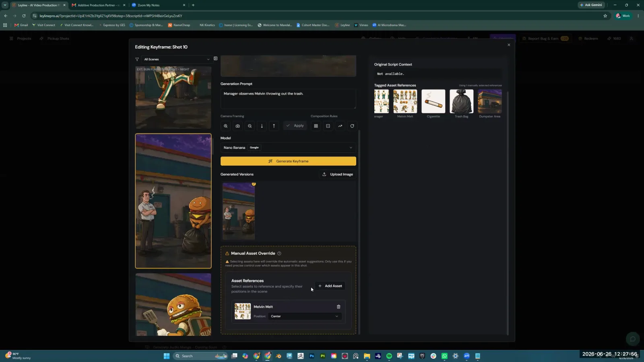Click the Generate Keyframe button
644x362 pixels.
point(288,161)
